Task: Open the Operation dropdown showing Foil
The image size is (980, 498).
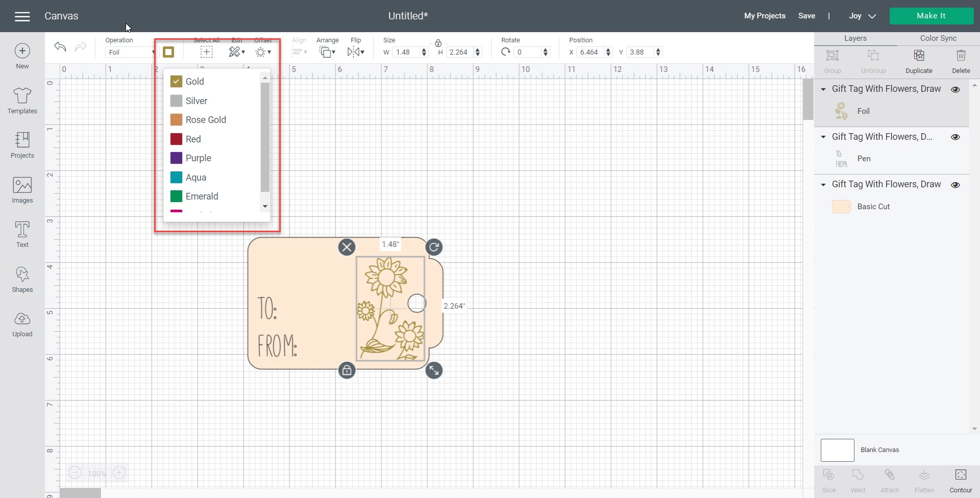Action: (x=131, y=52)
